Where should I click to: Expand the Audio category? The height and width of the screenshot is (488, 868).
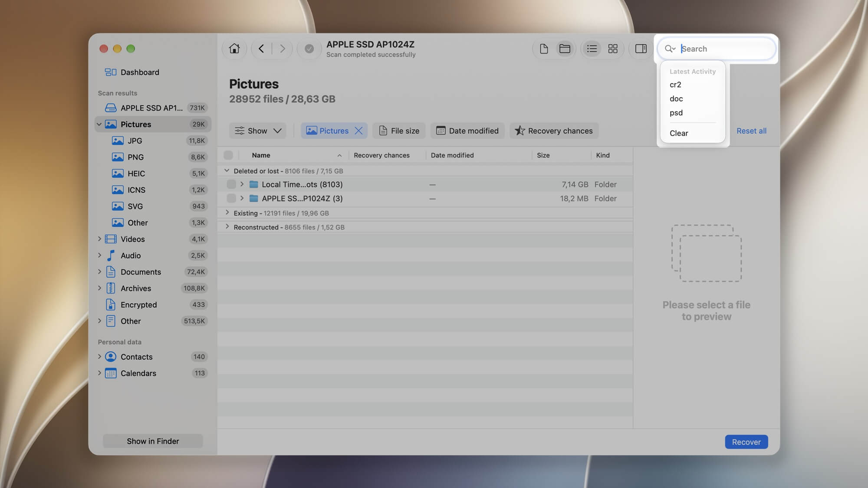[x=99, y=255]
